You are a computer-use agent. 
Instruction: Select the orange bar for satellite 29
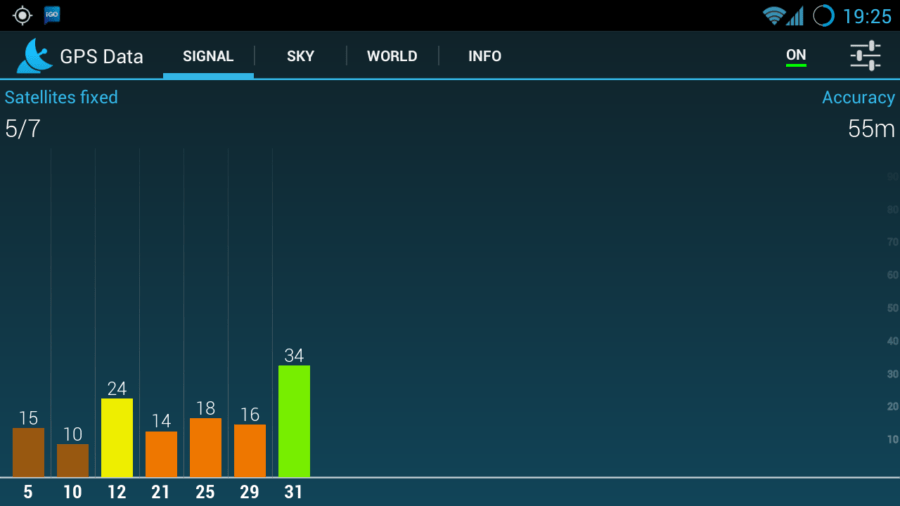[250, 450]
